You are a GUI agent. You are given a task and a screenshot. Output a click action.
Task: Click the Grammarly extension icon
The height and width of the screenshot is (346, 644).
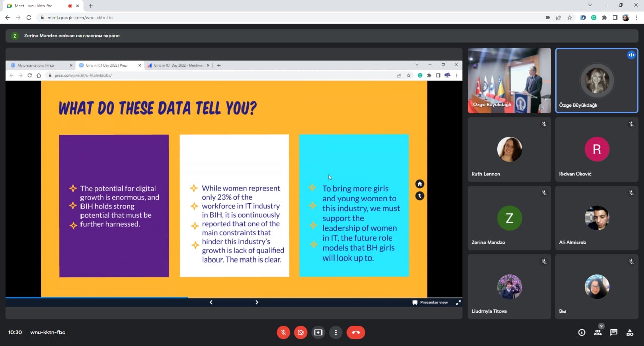594,17
